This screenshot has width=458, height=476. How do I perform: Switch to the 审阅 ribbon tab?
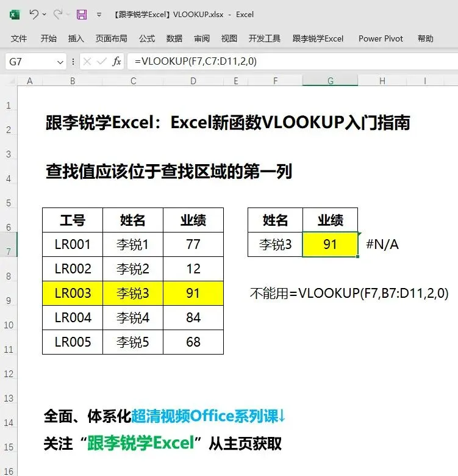[x=202, y=38]
